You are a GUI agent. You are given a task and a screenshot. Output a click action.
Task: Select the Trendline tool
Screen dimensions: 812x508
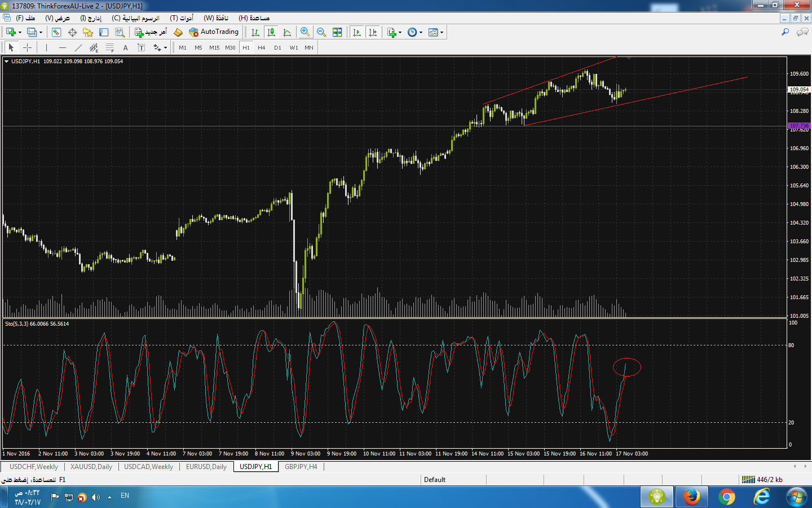click(x=78, y=48)
